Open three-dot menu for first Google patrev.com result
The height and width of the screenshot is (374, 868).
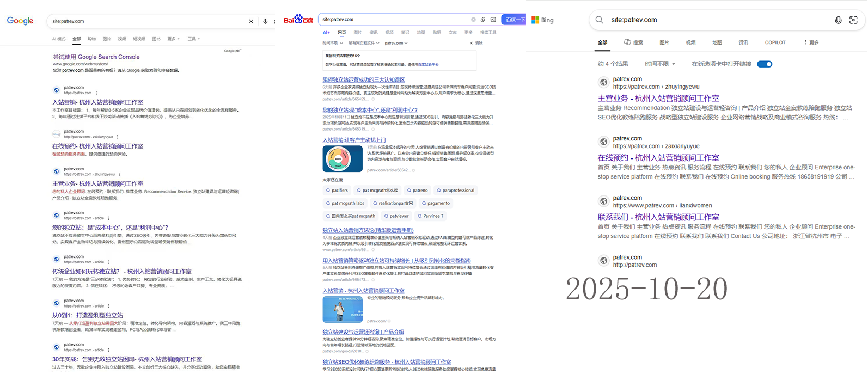[96, 93]
